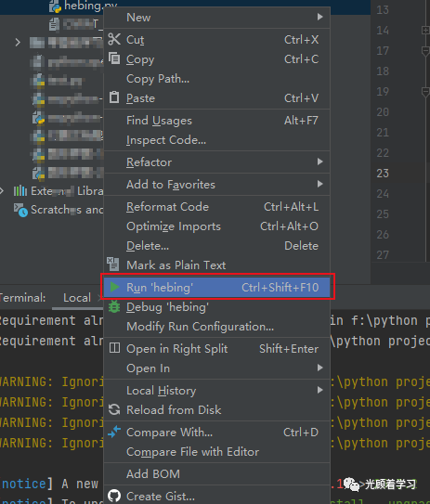Select External Libraries tree node

click(58, 191)
